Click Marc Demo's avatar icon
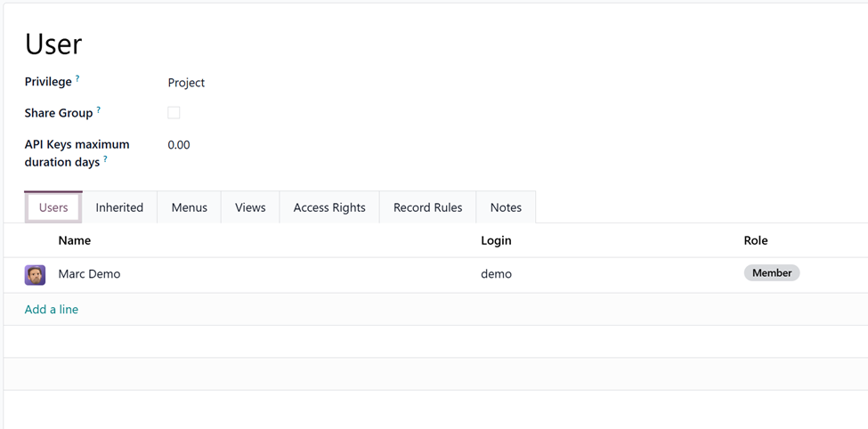The height and width of the screenshot is (429, 868). [35, 275]
